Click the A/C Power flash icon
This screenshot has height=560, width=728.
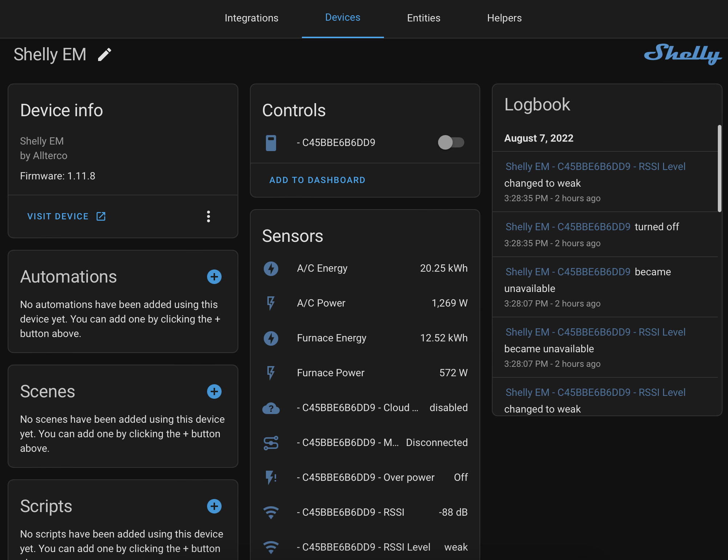coord(271,303)
